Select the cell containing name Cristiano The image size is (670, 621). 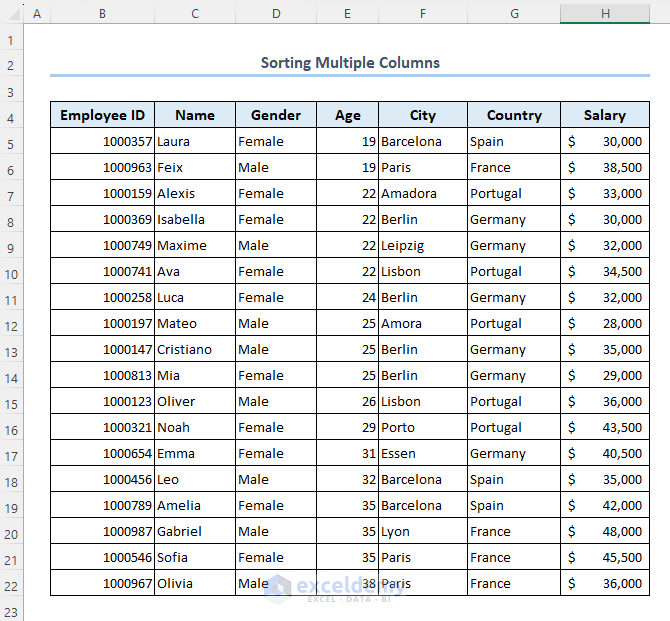pyautogui.click(x=194, y=350)
